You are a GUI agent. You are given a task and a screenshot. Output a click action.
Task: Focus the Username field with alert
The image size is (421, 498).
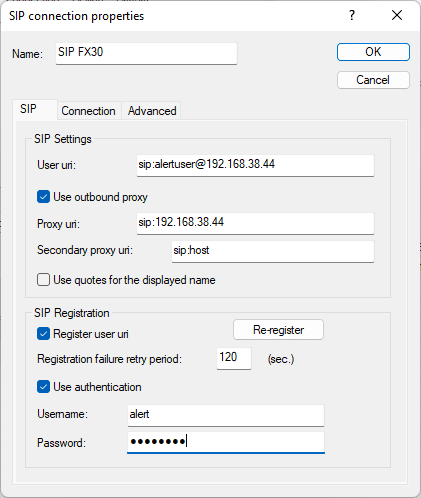pos(226,415)
